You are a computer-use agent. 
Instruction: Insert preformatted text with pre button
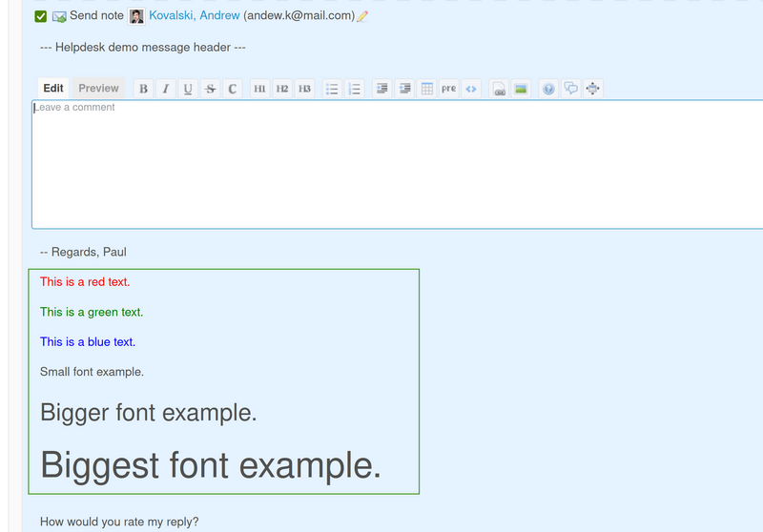(448, 89)
